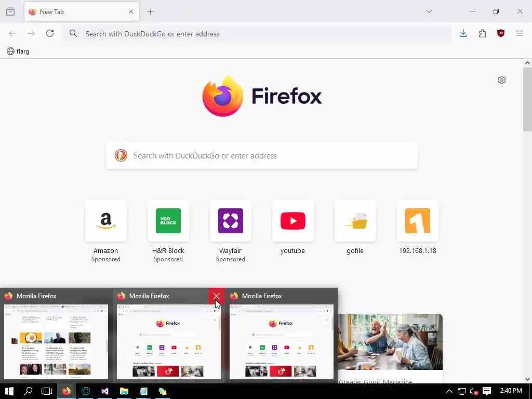This screenshot has height=399, width=532.
Task: Open new tab personalize gear
Action: click(502, 80)
